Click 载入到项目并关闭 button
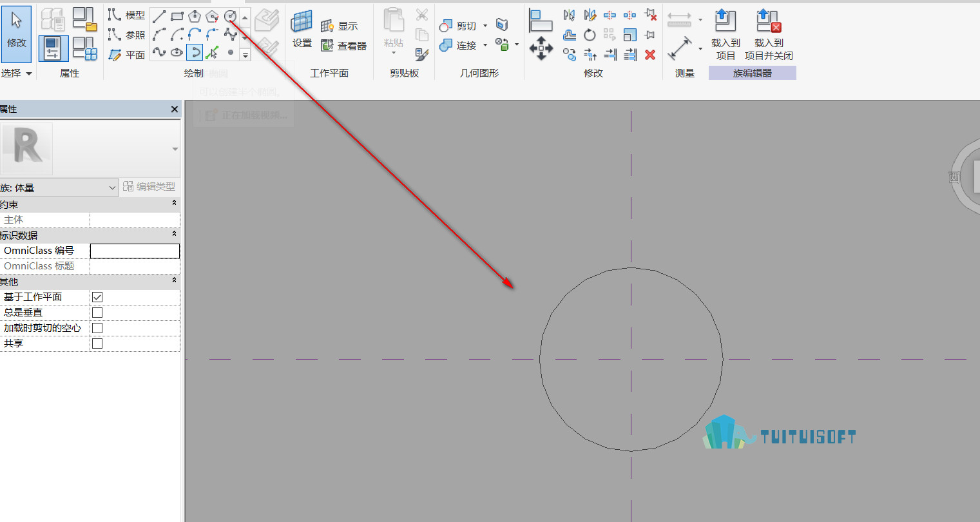The height and width of the screenshot is (522, 980). point(769,35)
